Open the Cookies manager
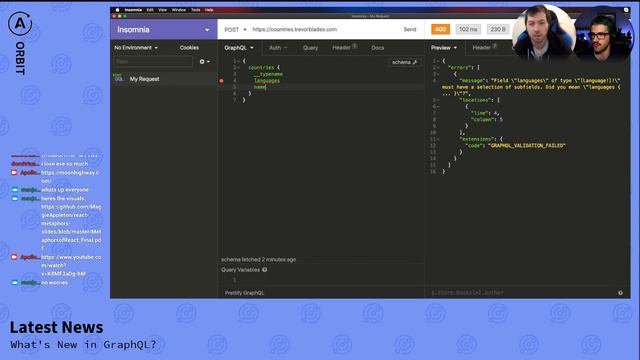Image resolution: width=640 pixels, height=360 pixels. pyautogui.click(x=189, y=48)
